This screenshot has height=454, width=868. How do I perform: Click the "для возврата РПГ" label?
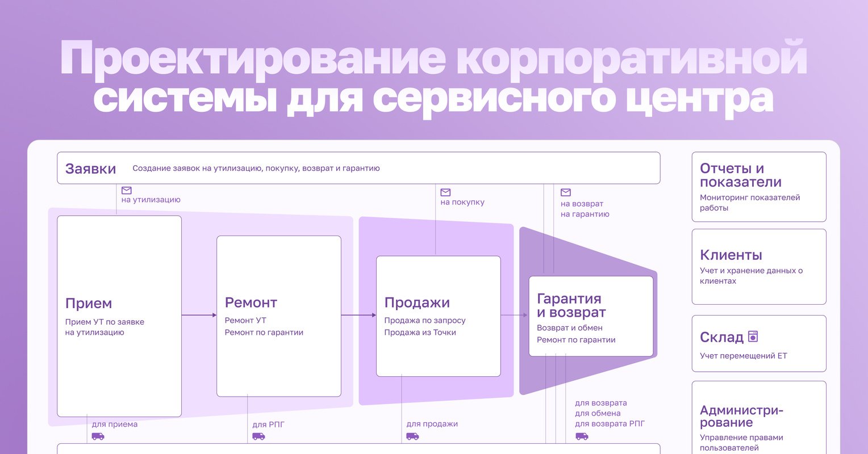pos(610,424)
